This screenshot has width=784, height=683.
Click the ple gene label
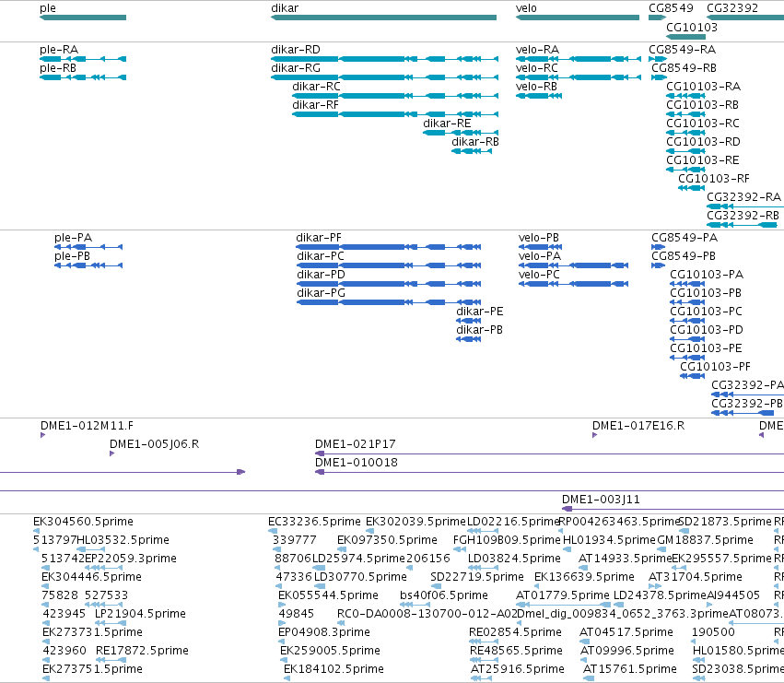[48, 8]
